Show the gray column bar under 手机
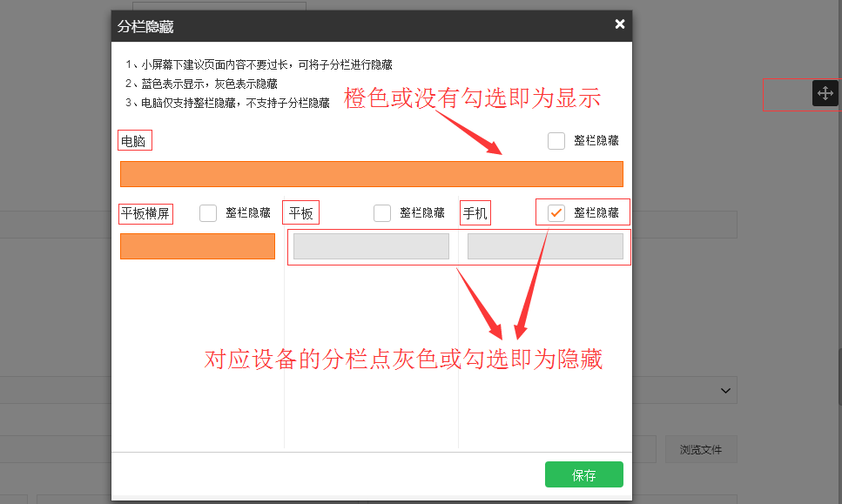The image size is (842, 504). click(545, 246)
